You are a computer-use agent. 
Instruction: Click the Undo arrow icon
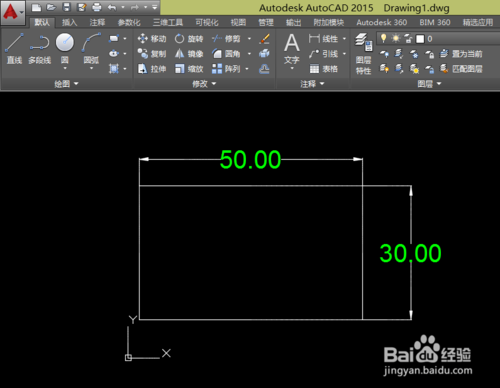112,7
